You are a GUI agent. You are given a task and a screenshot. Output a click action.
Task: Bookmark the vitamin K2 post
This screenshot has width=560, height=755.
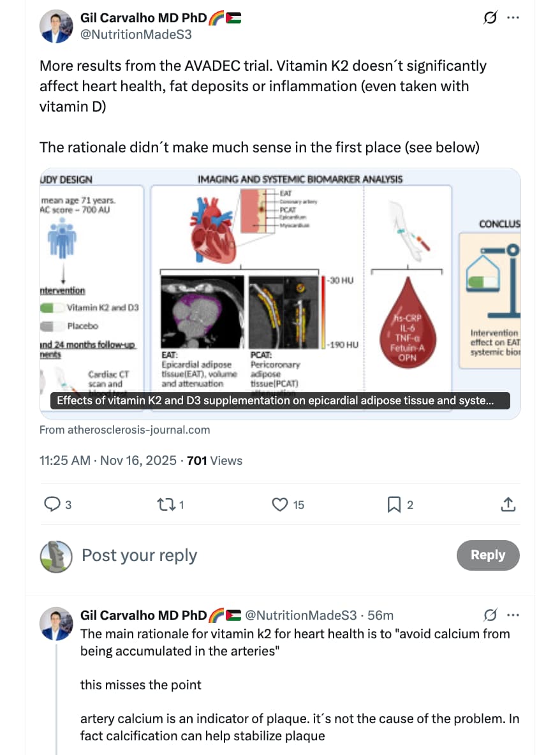pos(394,505)
